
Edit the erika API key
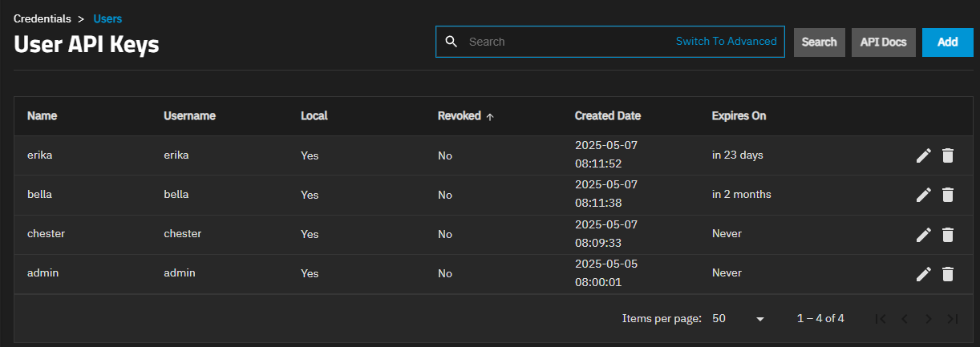click(924, 155)
